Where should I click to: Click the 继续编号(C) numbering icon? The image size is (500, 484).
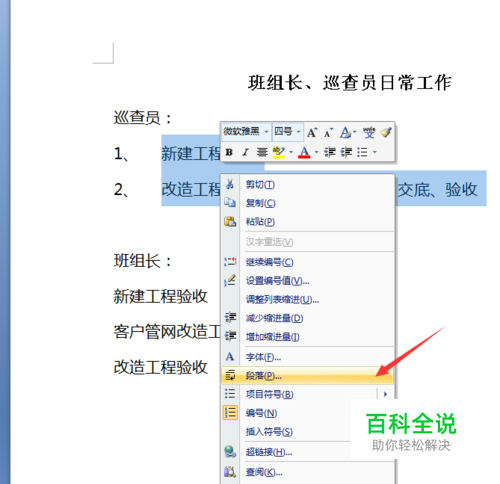[x=230, y=262]
